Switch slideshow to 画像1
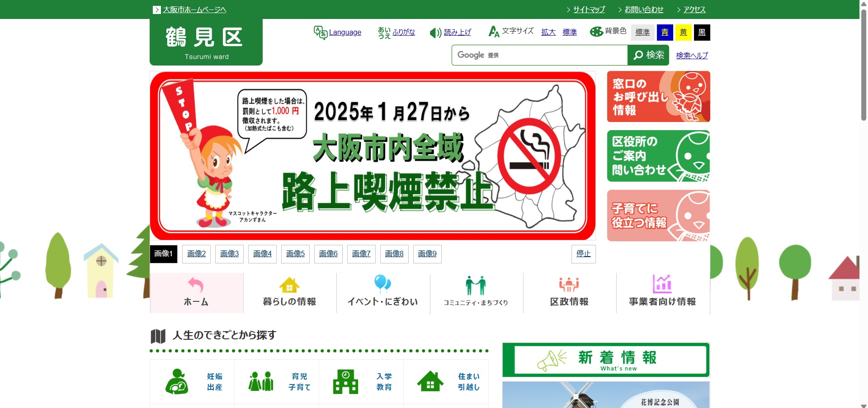Image resolution: width=868 pixels, height=408 pixels. click(x=164, y=254)
